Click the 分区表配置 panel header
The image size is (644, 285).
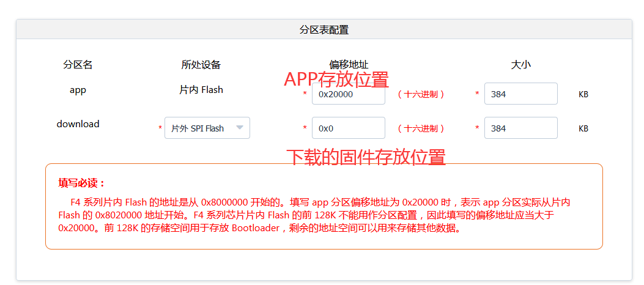click(x=324, y=29)
